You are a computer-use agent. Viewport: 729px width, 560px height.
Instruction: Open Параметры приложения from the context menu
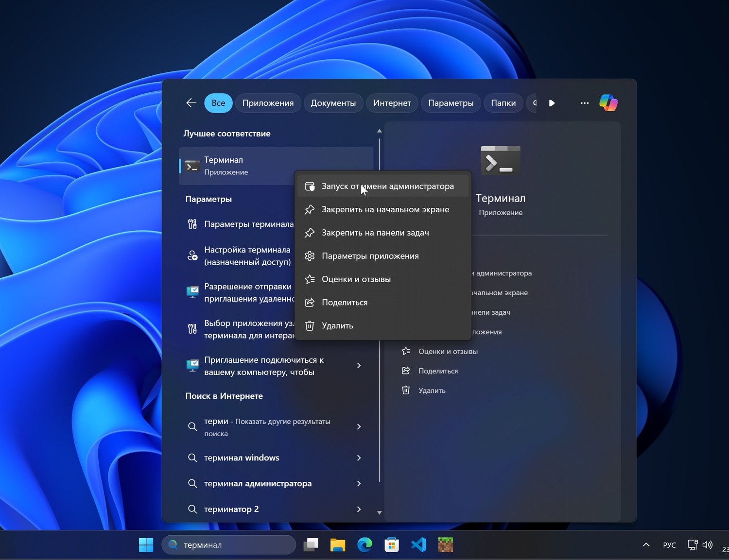(383, 256)
